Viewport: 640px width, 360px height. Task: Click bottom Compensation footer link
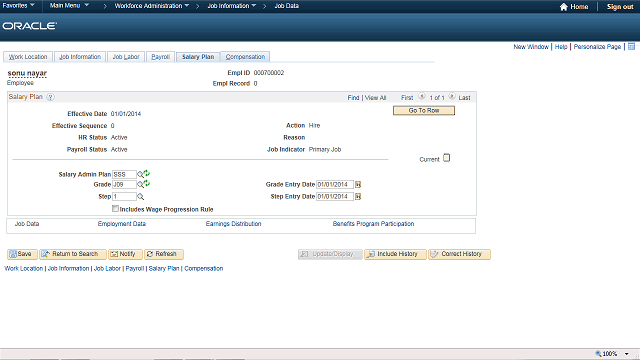pyautogui.click(x=204, y=269)
